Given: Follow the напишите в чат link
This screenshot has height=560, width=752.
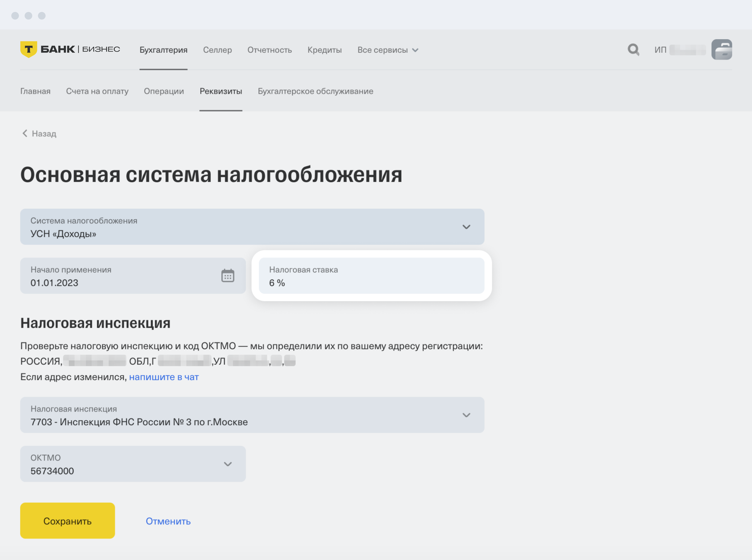Looking at the screenshot, I should click(164, 377).
